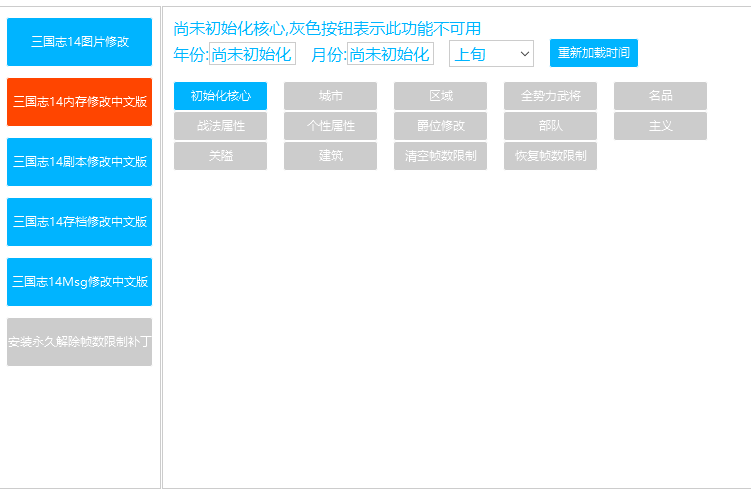Click the 建筑 button

click(x=330, y=156)
